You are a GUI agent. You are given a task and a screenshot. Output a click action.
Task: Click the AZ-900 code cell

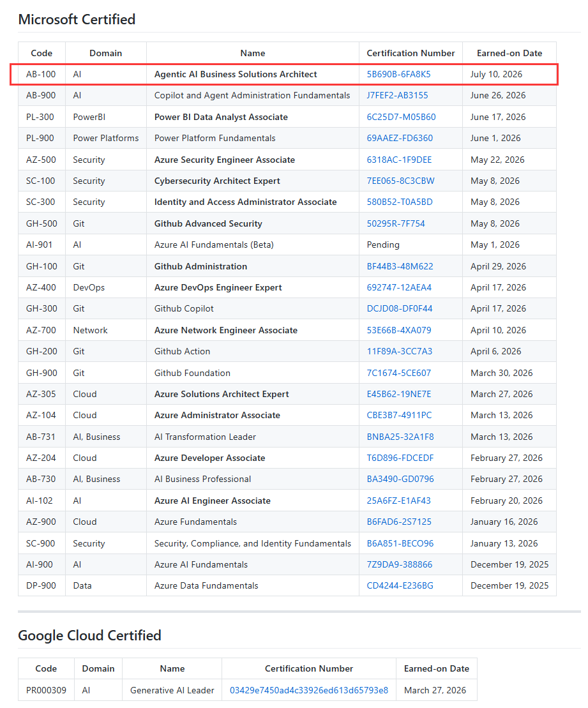tap(41, 522)
